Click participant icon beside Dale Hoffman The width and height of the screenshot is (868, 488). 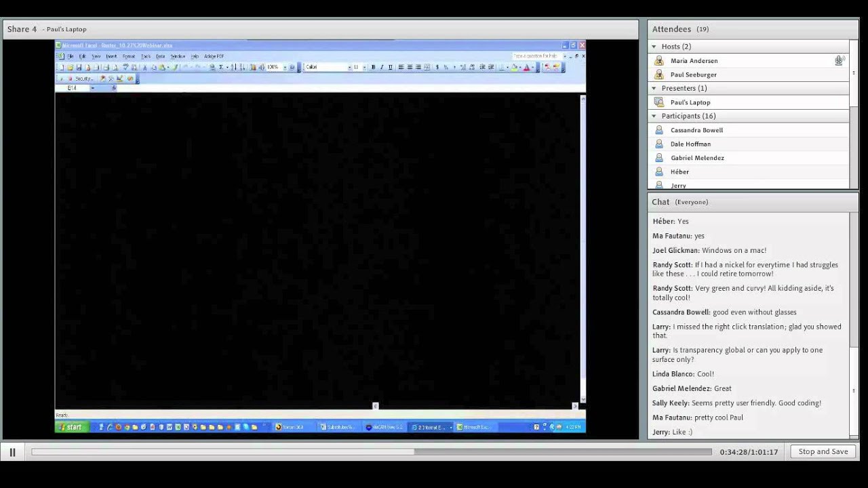(658, 144)
